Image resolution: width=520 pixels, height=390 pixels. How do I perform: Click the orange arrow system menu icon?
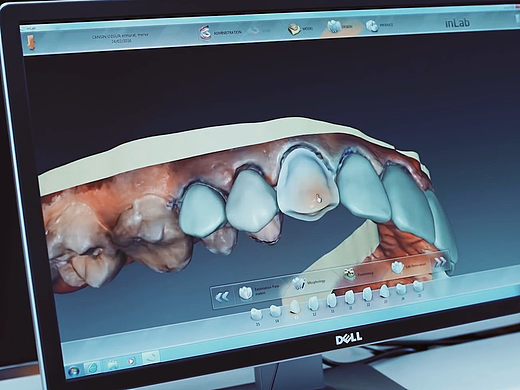tap(31, 42)
